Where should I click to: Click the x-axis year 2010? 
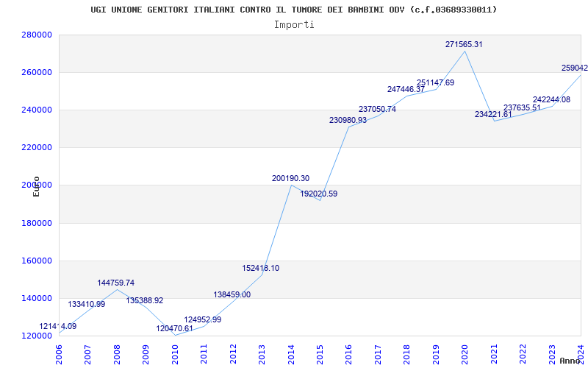coord(175,354)
